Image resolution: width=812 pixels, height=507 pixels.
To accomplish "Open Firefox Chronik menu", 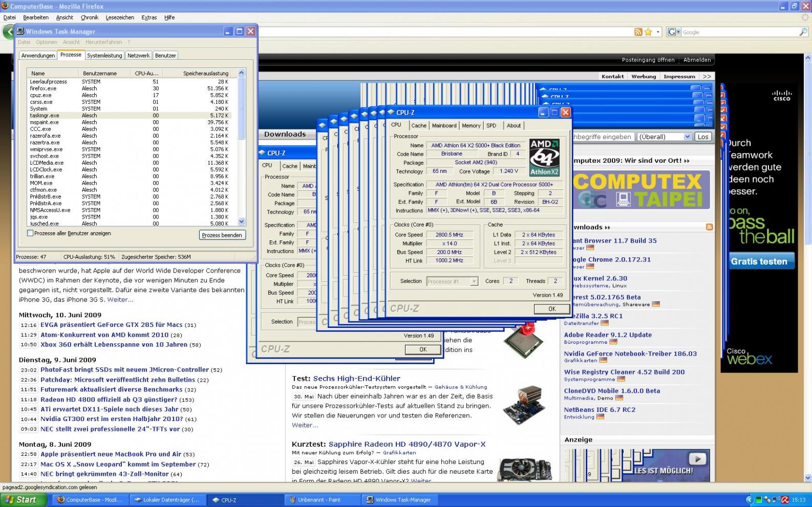I will 90,17.
